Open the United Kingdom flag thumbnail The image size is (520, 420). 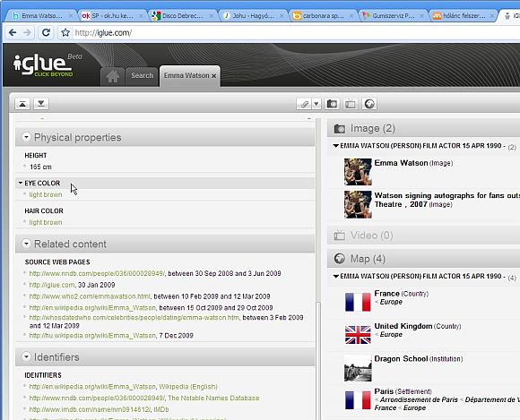(x=358, y=335)
